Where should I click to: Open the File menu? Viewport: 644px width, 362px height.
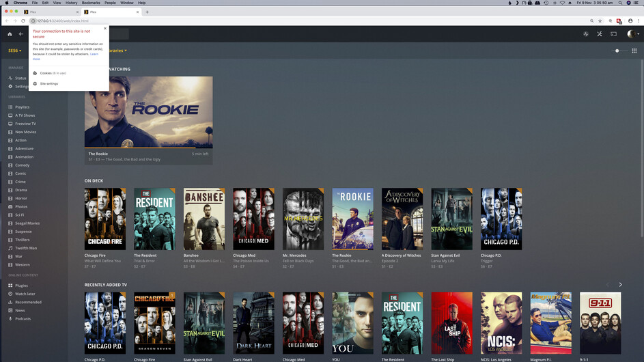tap(35, 3)
